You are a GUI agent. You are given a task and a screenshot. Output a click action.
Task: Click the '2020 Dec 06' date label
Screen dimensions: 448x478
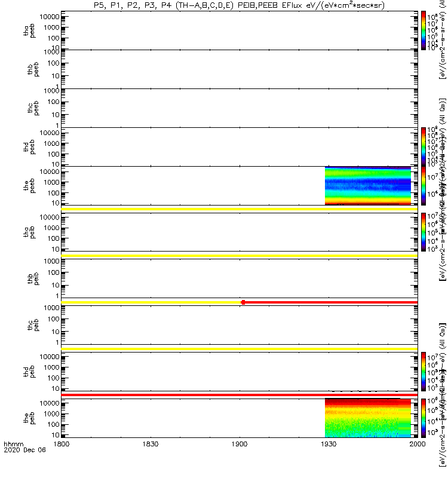point(24,450)
